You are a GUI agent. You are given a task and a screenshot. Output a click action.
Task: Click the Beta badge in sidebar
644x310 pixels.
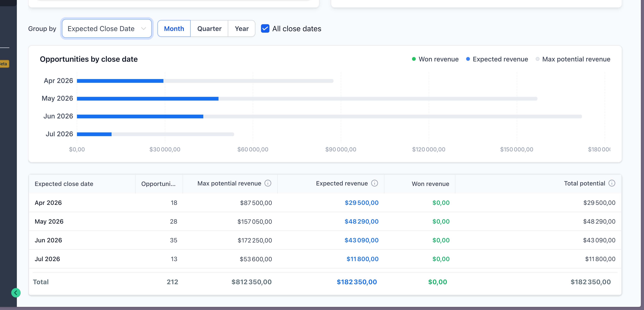(4, 64)
